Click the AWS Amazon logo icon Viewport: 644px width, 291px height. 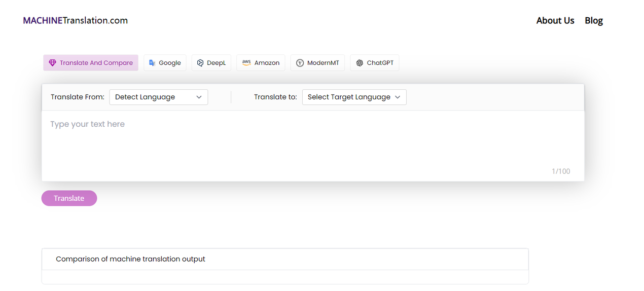pyautogui.click(x=246, y=63)
